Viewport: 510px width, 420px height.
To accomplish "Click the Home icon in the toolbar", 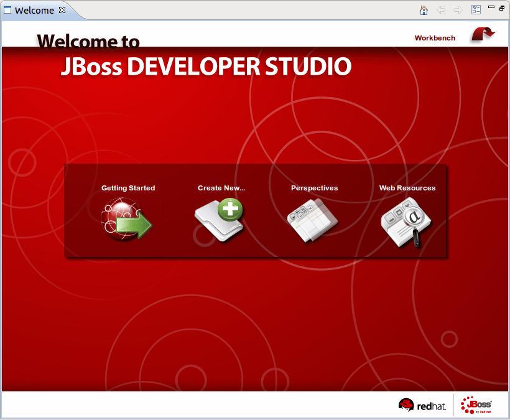I will click(x=424, y=10).
